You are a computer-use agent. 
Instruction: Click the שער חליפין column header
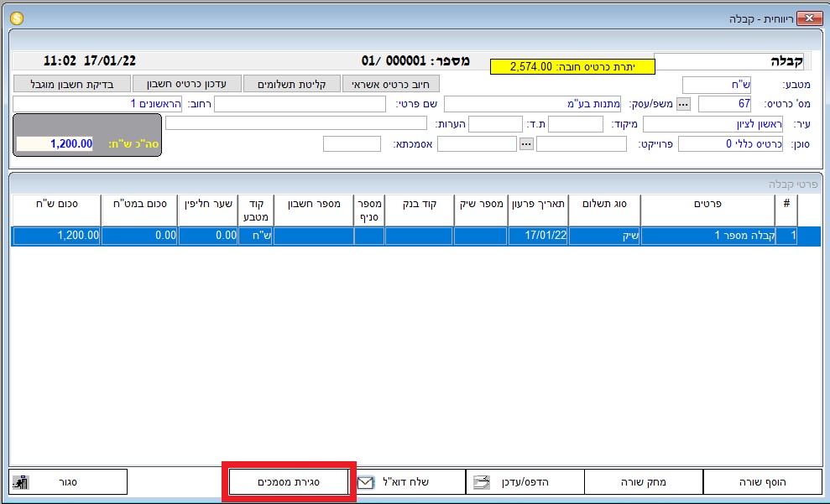208,210
